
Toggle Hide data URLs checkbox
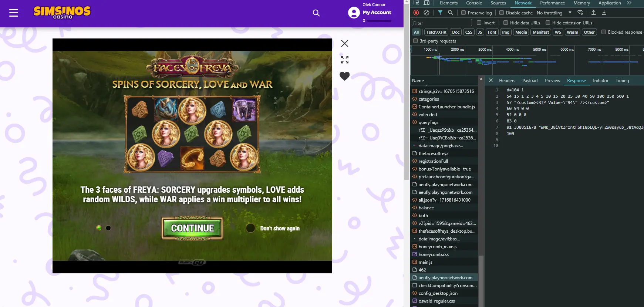(x=506, y=23)
